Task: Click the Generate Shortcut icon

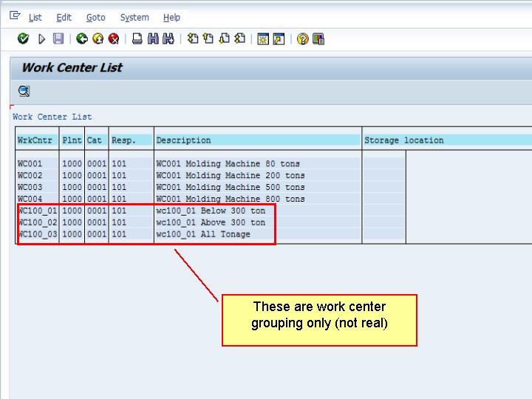Action: point(279,39)
